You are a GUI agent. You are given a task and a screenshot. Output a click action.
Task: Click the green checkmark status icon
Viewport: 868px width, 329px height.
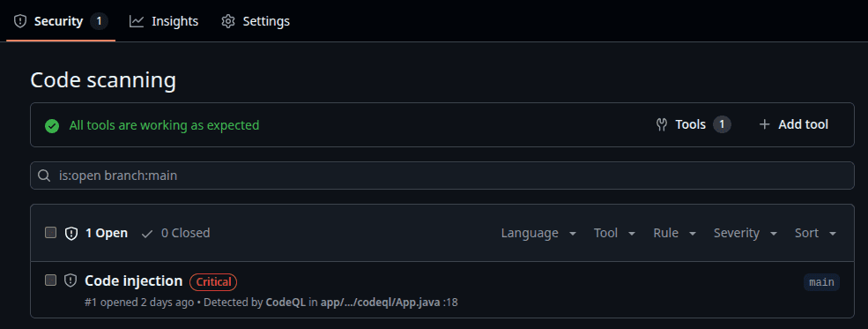tap(52, 126)
